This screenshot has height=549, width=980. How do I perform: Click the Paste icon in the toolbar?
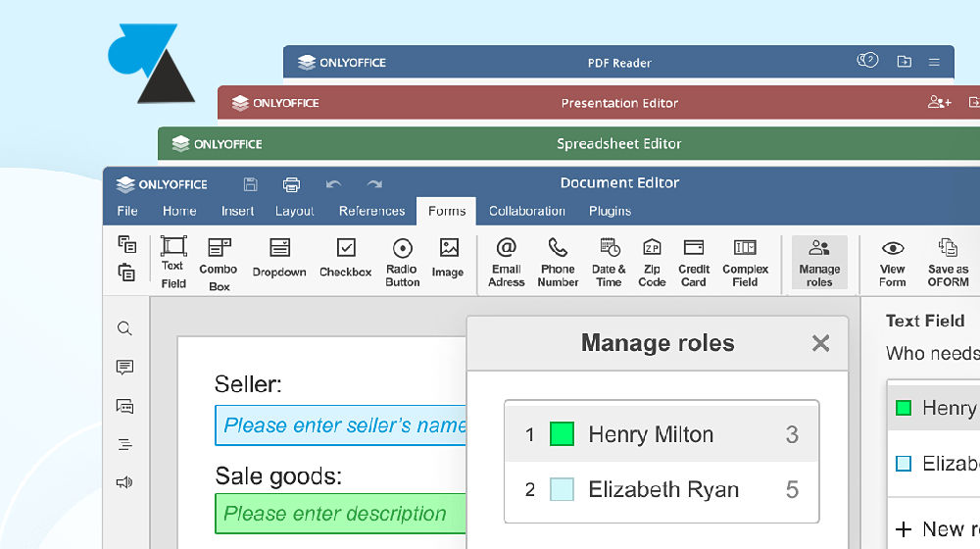tap(126, 273)
